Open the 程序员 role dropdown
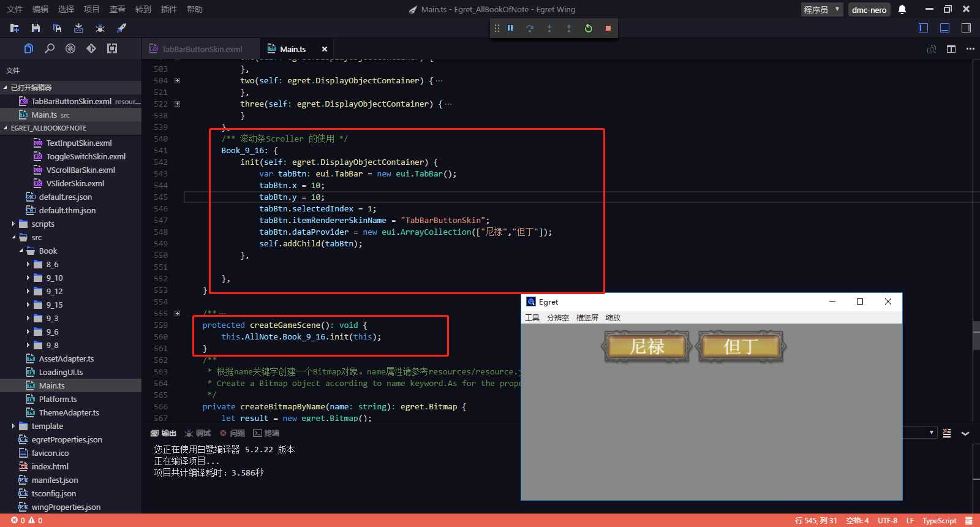 (822, 10)
